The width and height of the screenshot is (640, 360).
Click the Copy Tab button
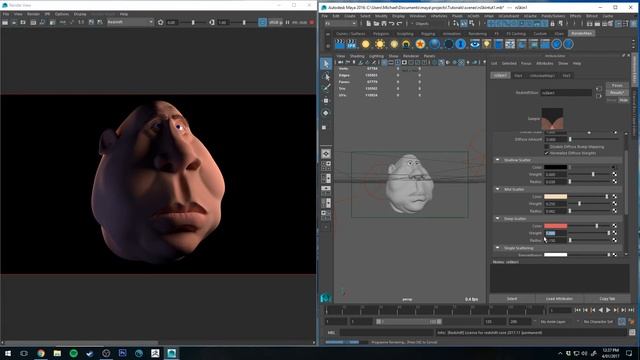point(607,299)
